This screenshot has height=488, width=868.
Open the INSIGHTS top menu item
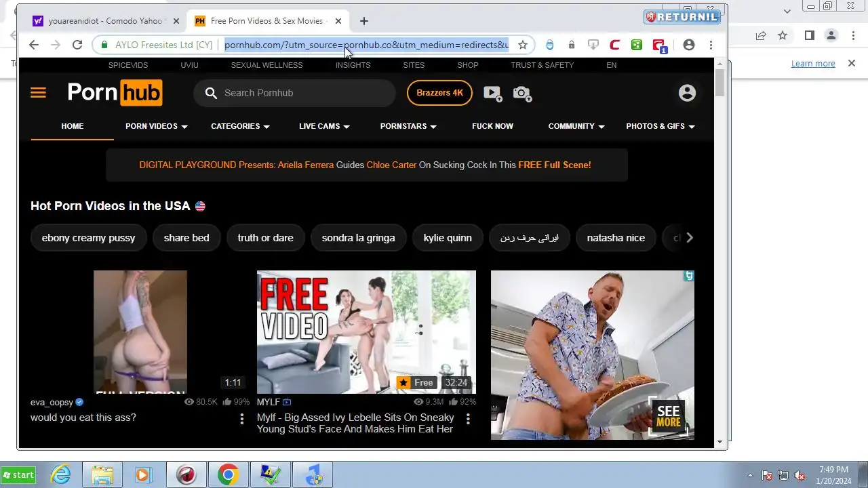[353, 65]
